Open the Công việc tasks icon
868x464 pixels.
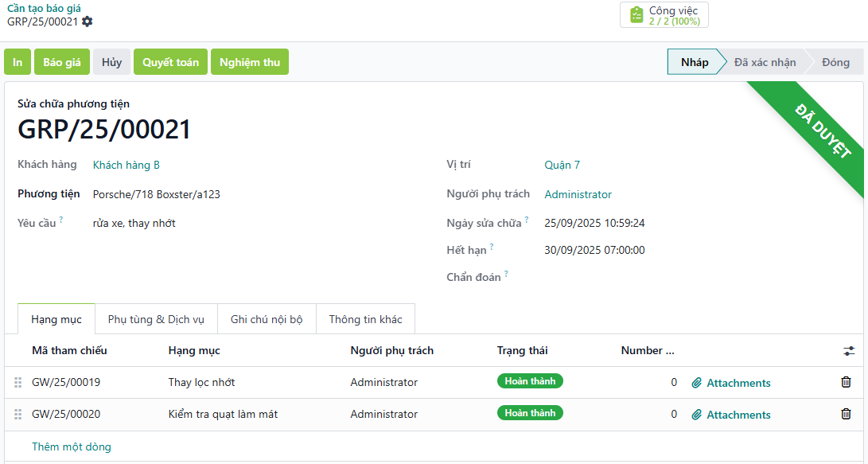point(636,15)
